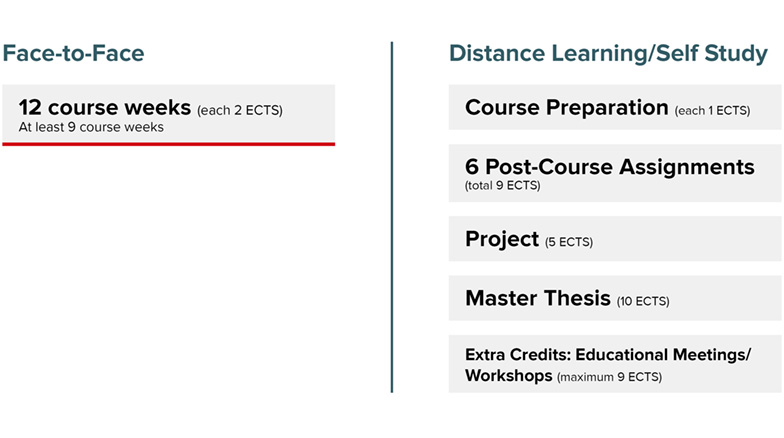Click the "total 9 ECTS" note
This screenshot has width=784, height=438.
502,185
